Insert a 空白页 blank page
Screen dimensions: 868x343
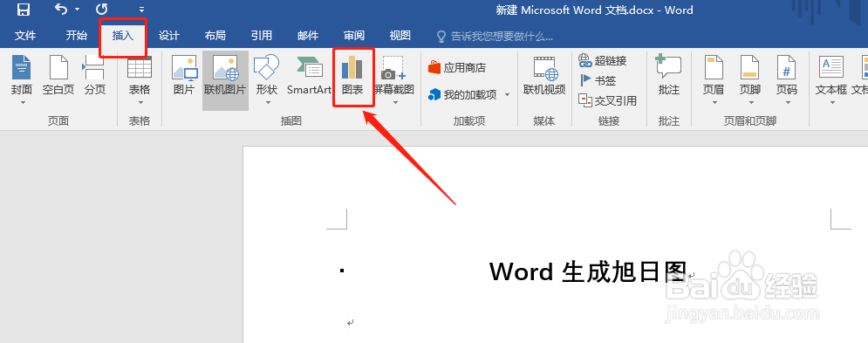[x=58, y=75]
